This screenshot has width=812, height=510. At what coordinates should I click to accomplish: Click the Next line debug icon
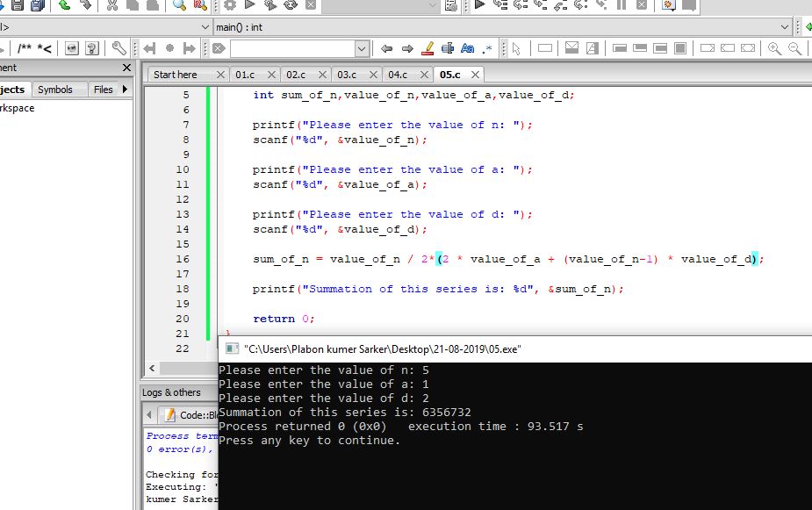click(521, 5)
